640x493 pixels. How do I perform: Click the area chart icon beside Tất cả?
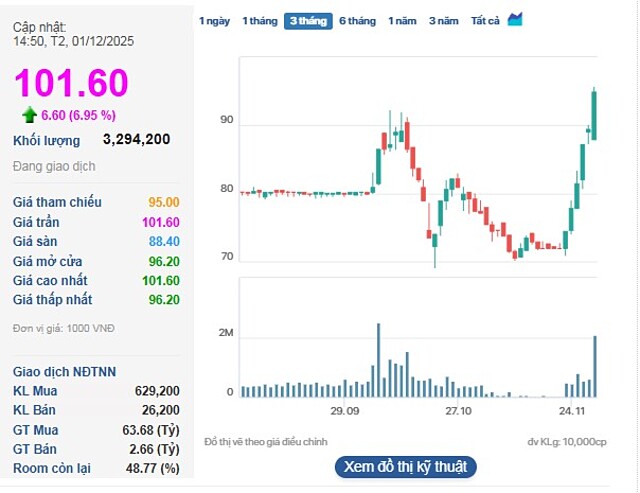coord(515,20)
